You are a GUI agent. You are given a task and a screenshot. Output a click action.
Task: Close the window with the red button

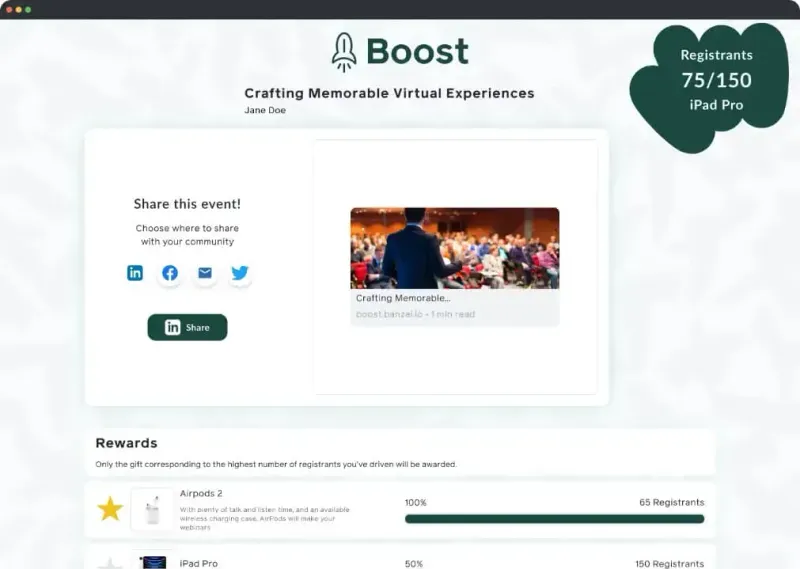tap(9, 10)
